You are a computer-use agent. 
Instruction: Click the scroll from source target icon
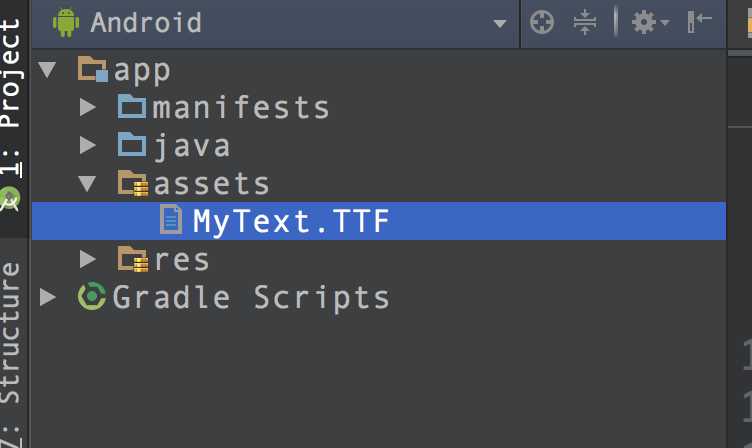click(x=542, y=22)
